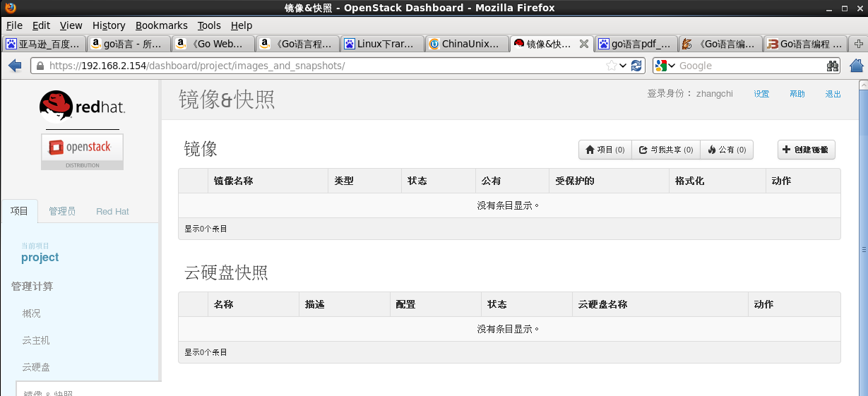Open the Edit menu
The image size is (868, 396).
click(x=41, y=25)
